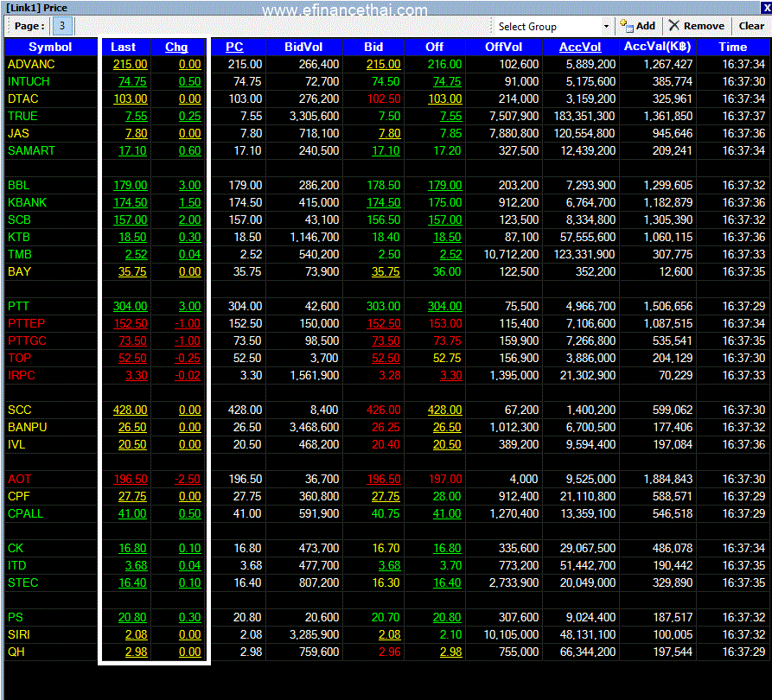Select the SCB symbol
Image resolution: width=772 pixels, height=700 pixels.
19,220
